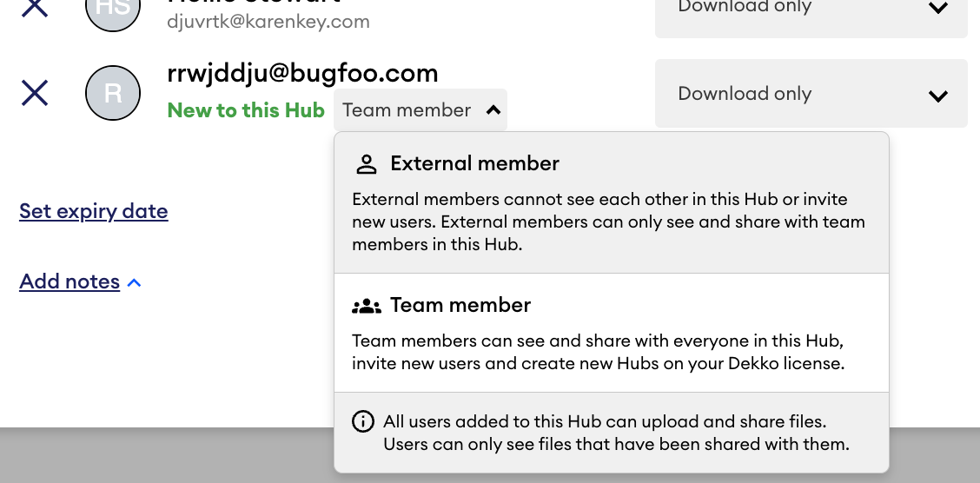
Task: Open the Set expiry date link
Action: coord(94,211)
